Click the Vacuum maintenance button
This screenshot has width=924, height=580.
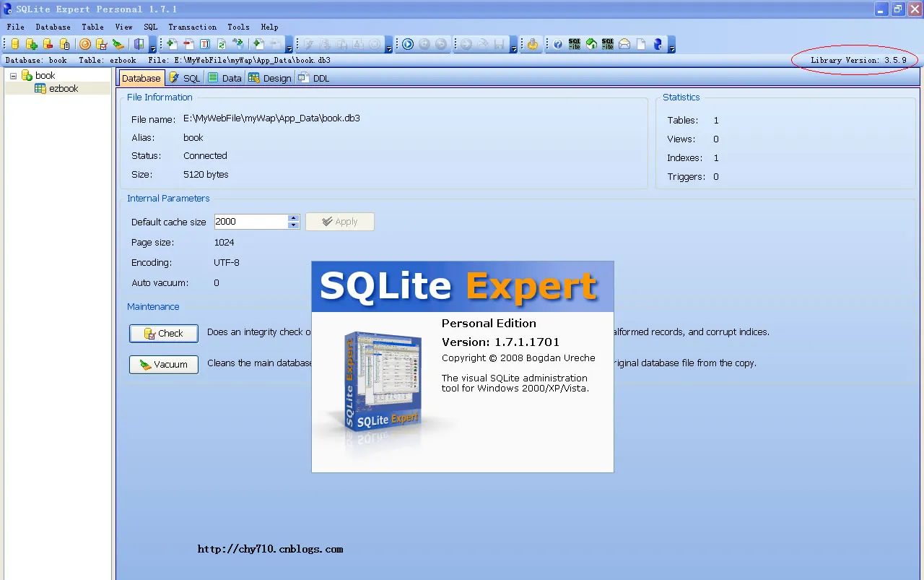pos(164,364)
